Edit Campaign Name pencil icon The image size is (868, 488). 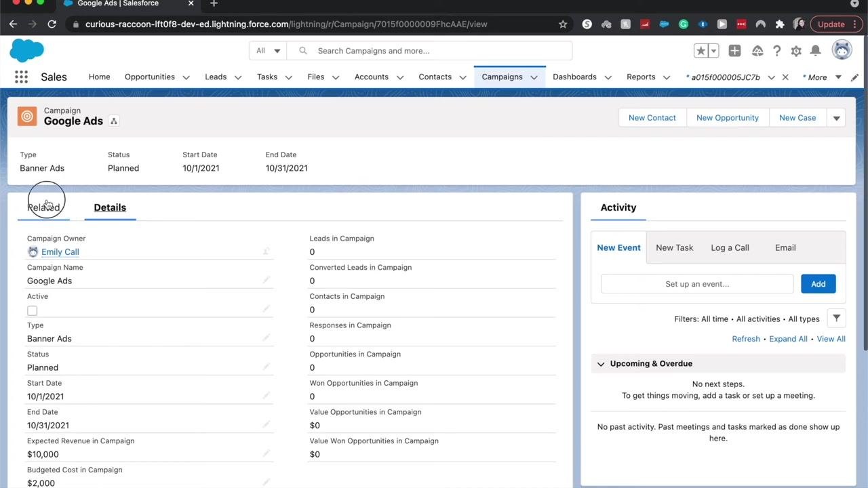point(267,280)
